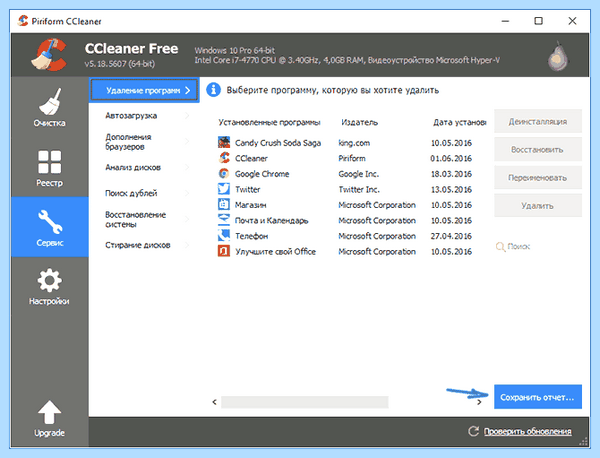Open the Удаление программ tab
This screenshot has height=458, width=600.
[x=144, y=90]
